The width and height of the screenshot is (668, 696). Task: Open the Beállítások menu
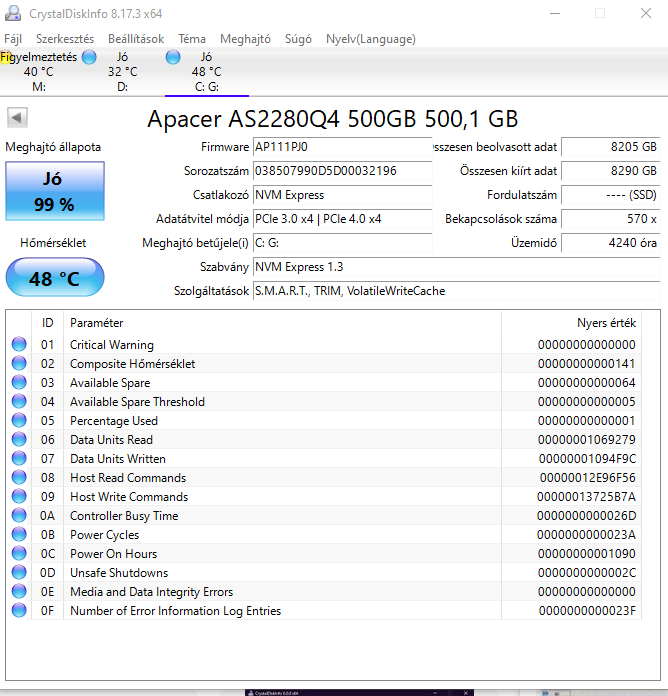(x=136, y=39)
